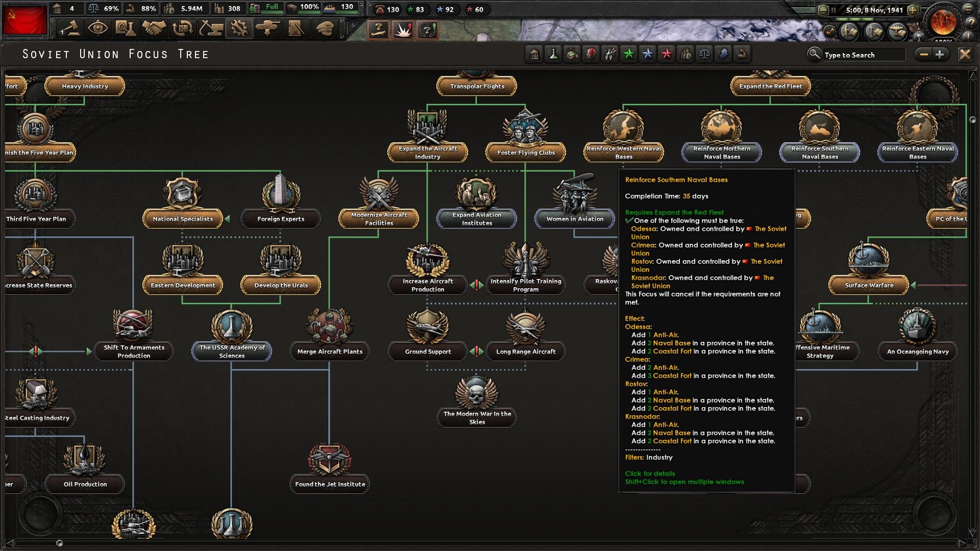
Task: Select the Found the Jet Institute focus
Action: [x=330, y=484]
